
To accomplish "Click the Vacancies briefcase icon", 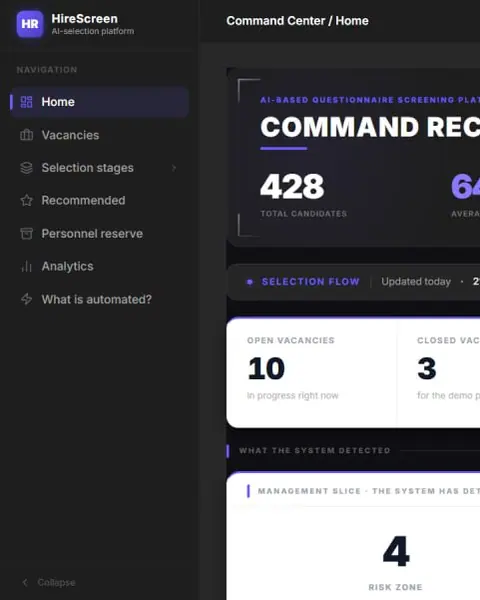I will point(26,135).
